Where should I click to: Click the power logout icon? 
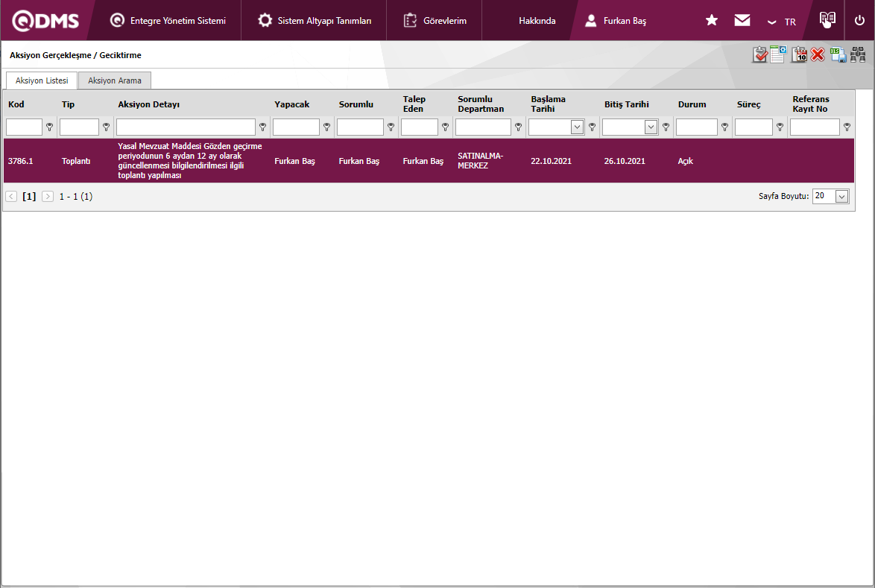pos(859,20)
